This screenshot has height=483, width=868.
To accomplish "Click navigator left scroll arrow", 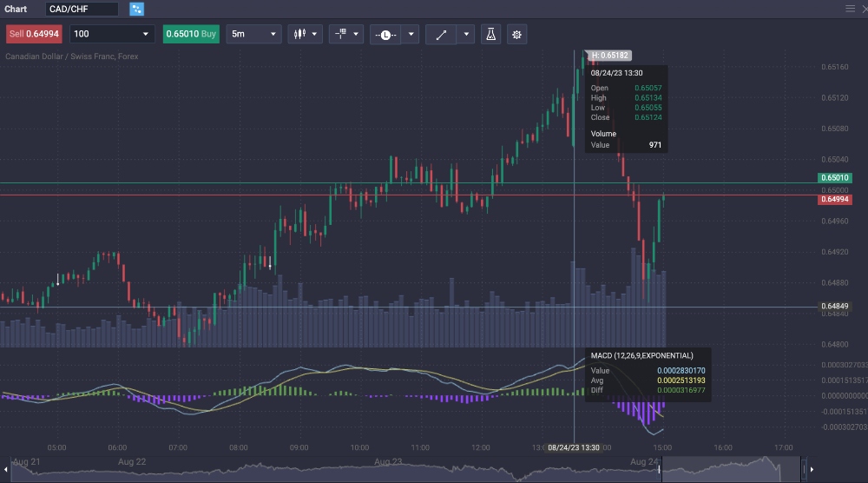I will tap(5, 470).
